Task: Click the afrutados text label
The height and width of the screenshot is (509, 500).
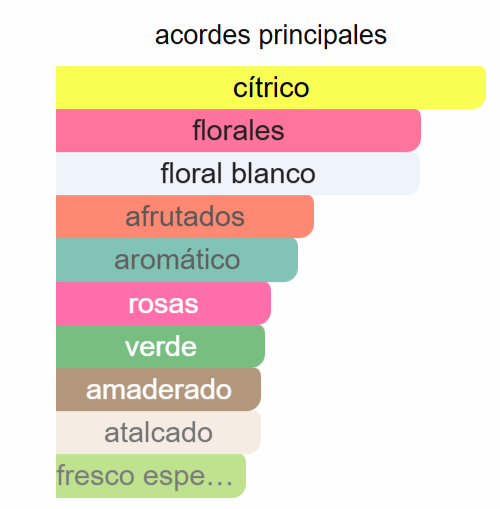Action: point(185,217)
